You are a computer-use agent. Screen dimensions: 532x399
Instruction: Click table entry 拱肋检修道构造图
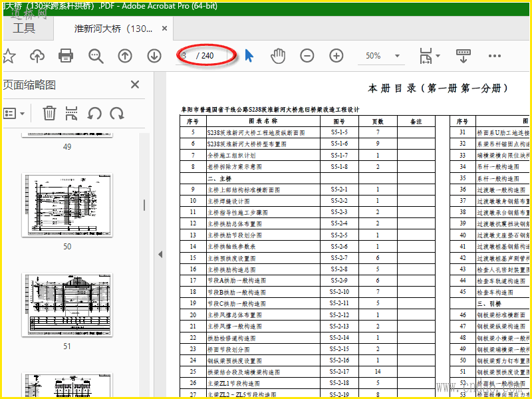click(x=231, y=338)
